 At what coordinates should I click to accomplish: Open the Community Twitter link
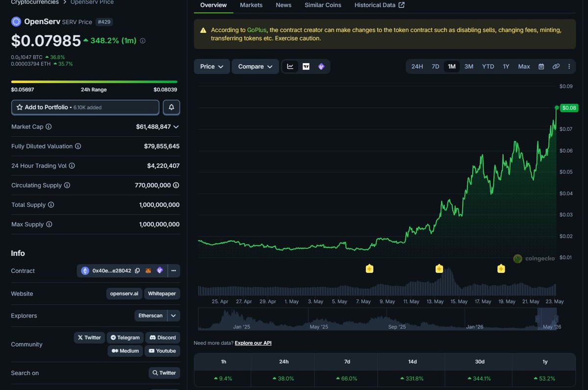click(x=89, y=337)
